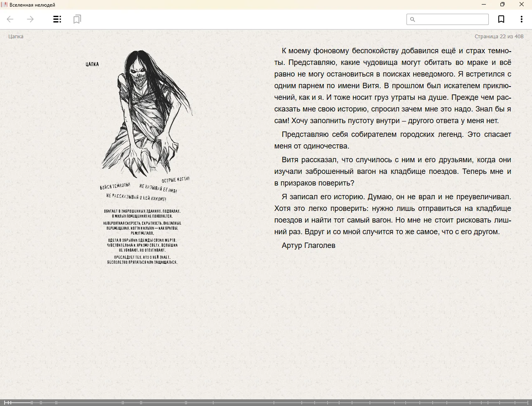Click the magnifier icon in search box
532x406 pixels.
412,19
